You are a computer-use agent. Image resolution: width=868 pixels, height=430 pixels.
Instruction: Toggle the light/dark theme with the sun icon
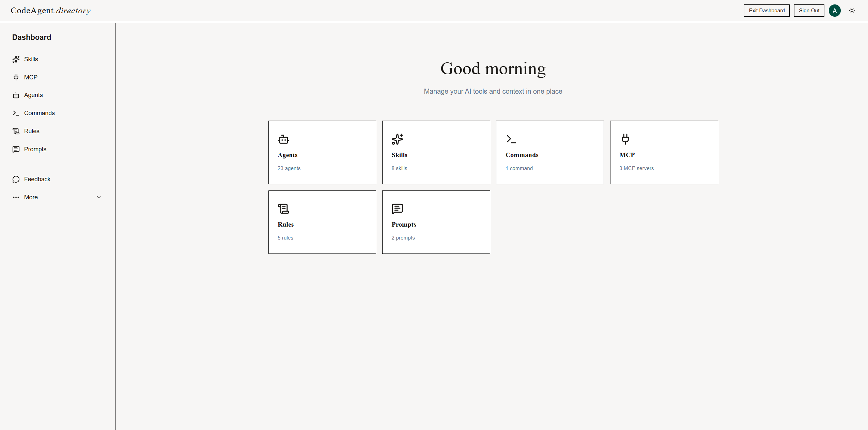coord(852,11)
